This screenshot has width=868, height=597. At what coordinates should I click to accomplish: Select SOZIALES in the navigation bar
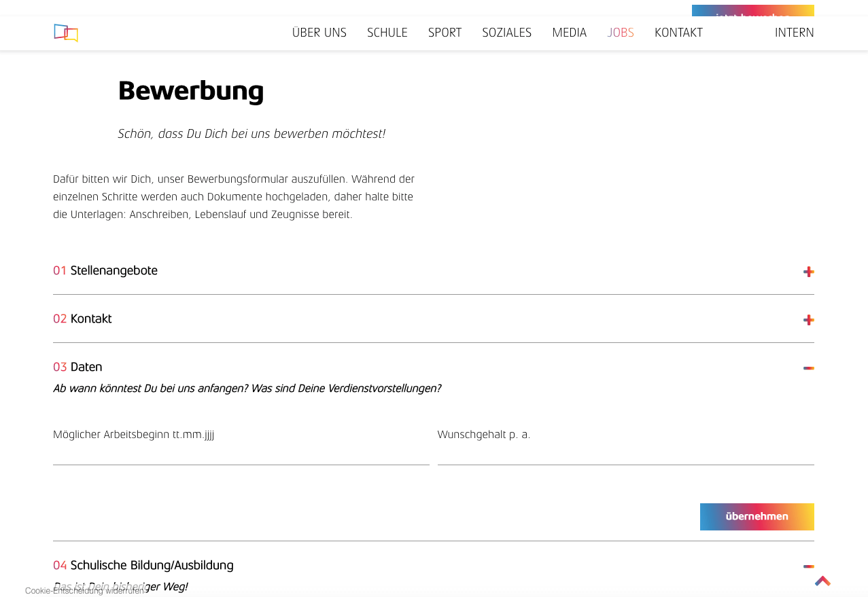[506, 33]
